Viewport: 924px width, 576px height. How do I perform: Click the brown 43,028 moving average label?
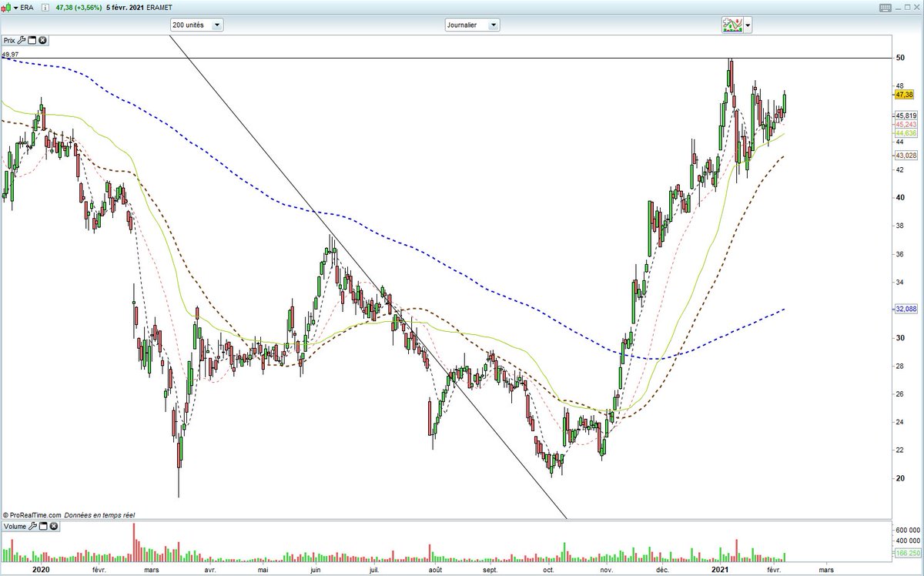tap(906, 155)
